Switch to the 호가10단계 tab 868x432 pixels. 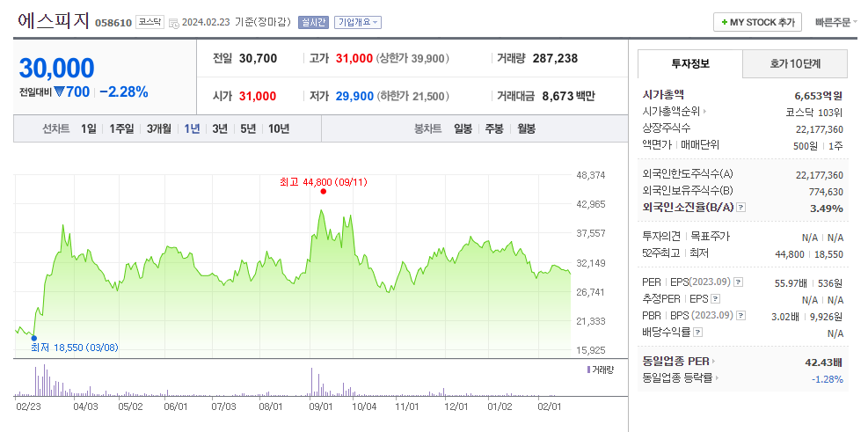(x=794, y=63)
